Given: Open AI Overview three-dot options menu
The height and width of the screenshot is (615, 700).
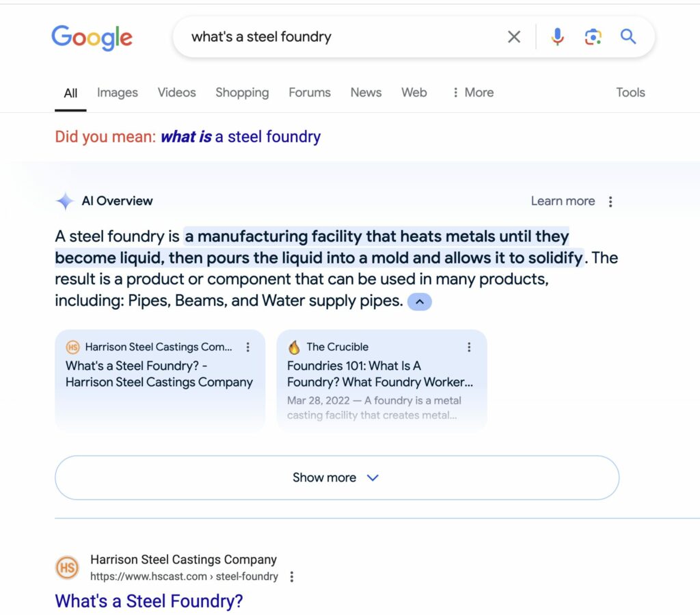Looking at the screenshot, I should [610, 201].
